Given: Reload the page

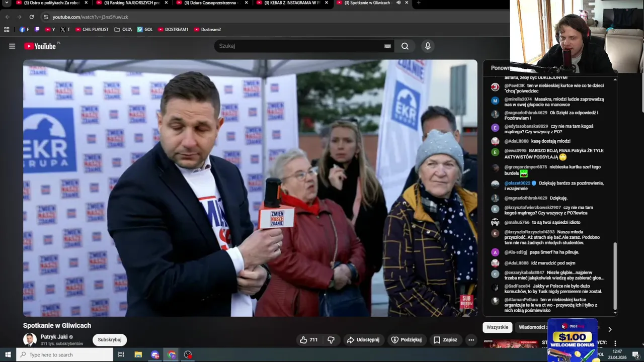Looking at the screenshot, I should coord(31,17).
